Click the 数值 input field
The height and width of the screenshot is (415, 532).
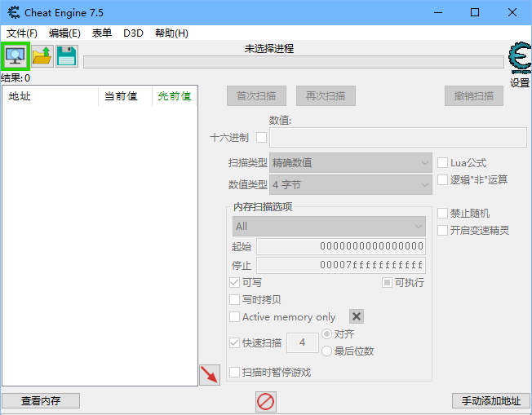[398, 137]
